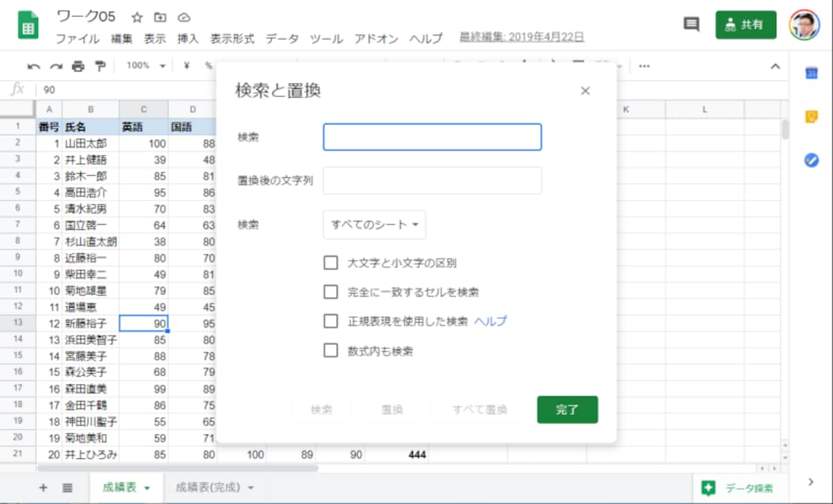833x504 pixels.
Task: Open the Calendar side panel icon
Action: (811, 74)
